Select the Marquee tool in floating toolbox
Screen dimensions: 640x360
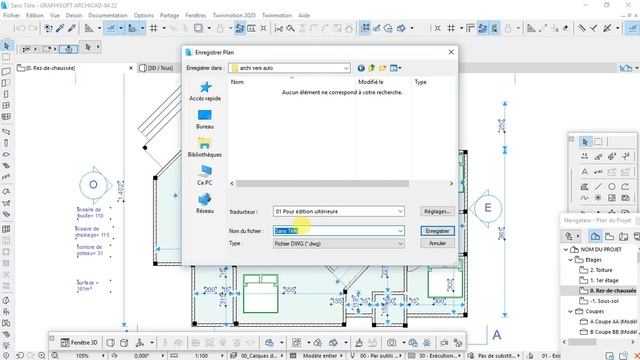click(x=598, y=142)
